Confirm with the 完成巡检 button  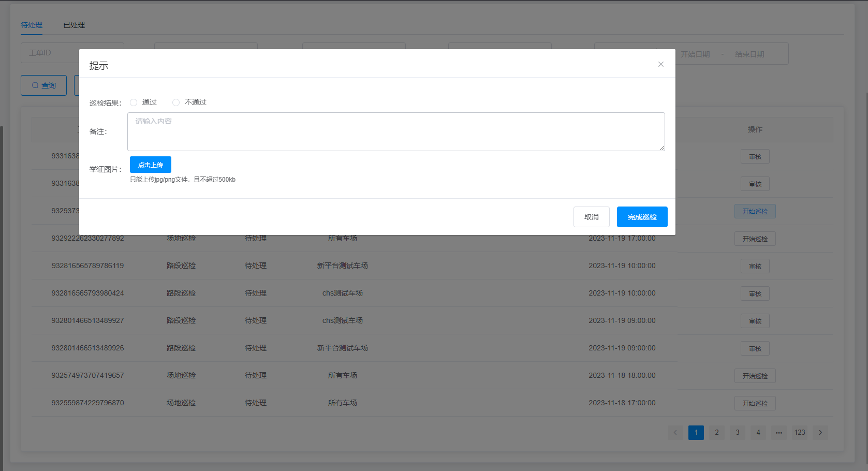[642, 217]
